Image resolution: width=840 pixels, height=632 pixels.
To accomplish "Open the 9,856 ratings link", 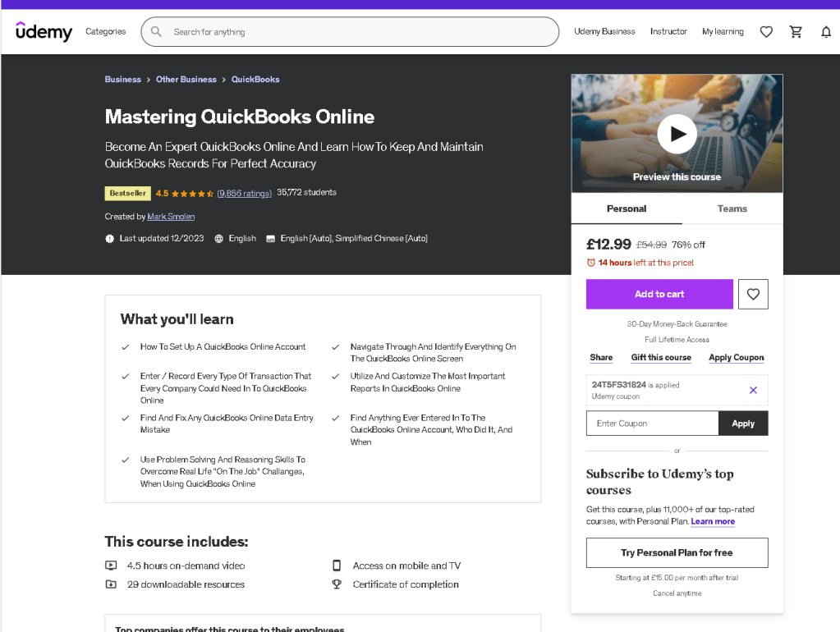I will pyautogui.click(x=245, y=194).
